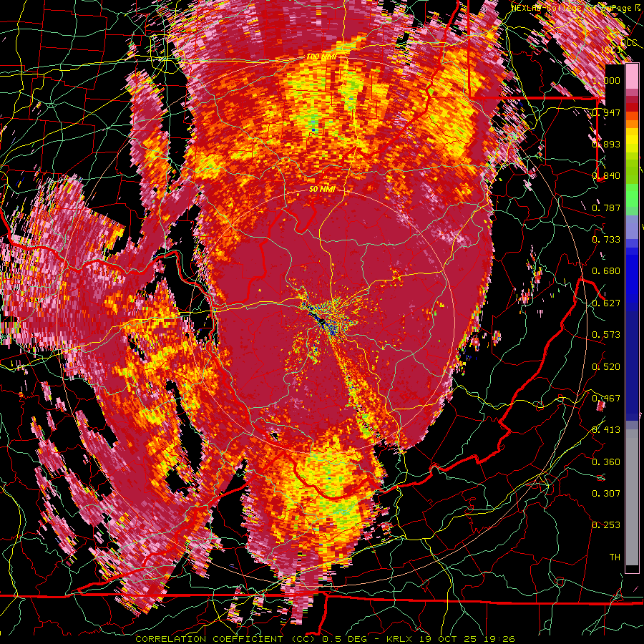Click the "1.000" legend value
The image size is (644, 644).
[x=606, y=80]
